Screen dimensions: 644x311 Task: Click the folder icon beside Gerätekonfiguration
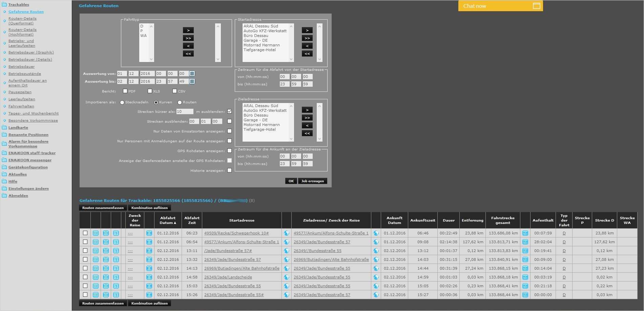[x=4, y=167]
